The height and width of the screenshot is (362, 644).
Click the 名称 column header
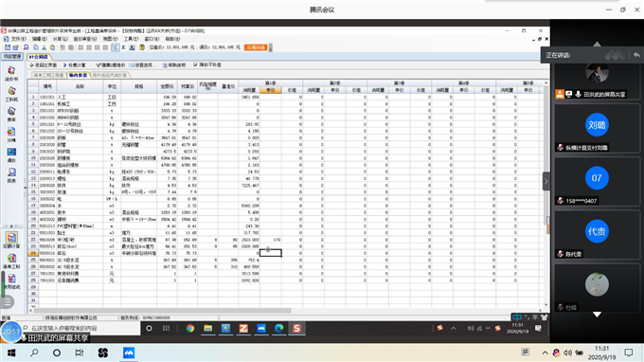[x=80, y=86]
